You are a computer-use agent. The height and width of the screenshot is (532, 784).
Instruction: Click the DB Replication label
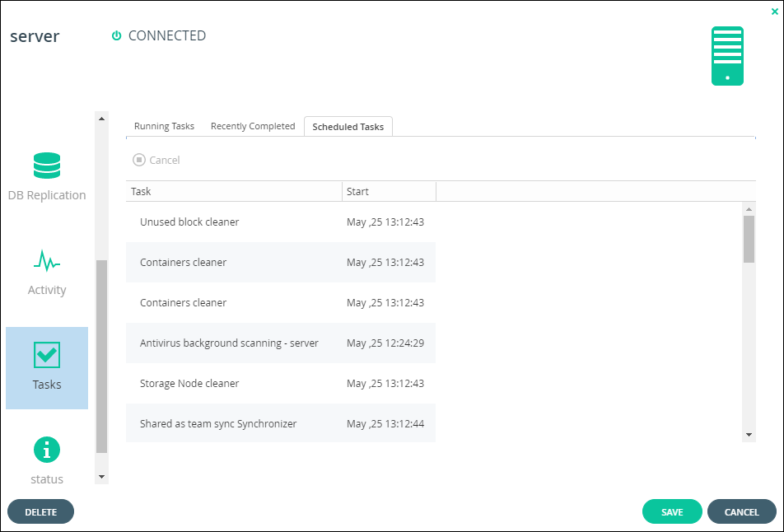pyautogui.click(x=47, y=195)
